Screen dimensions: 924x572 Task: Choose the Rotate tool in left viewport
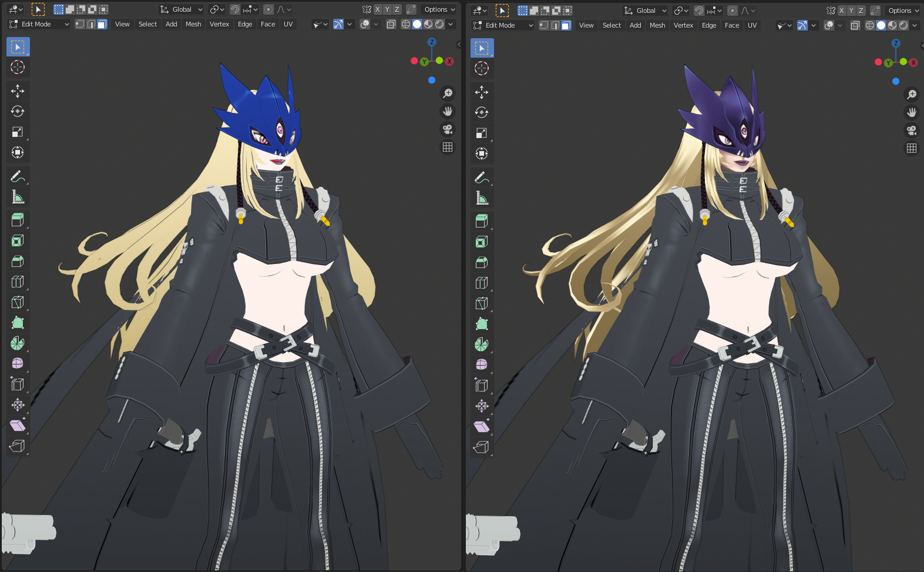click(18, 111)
